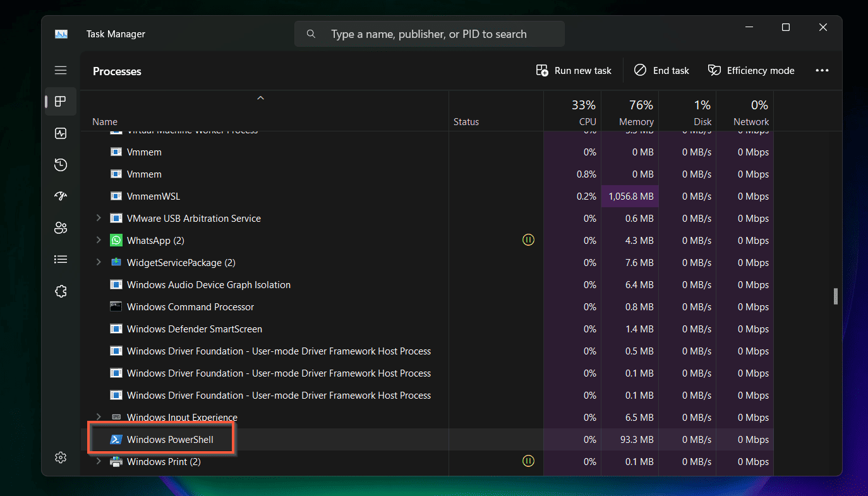Open Startup apps sidebar icon
Image resolution: width=868 pixels, height=496 pixels.
pos(61,197)
